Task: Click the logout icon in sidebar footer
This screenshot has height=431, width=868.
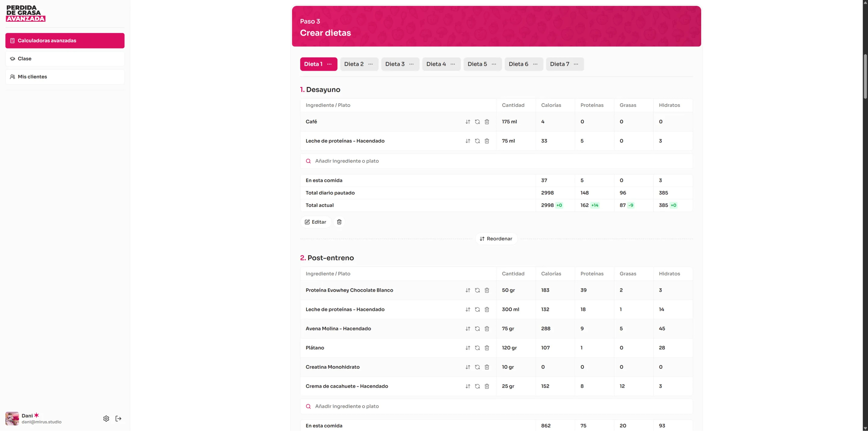Action: tap(118, 419)
